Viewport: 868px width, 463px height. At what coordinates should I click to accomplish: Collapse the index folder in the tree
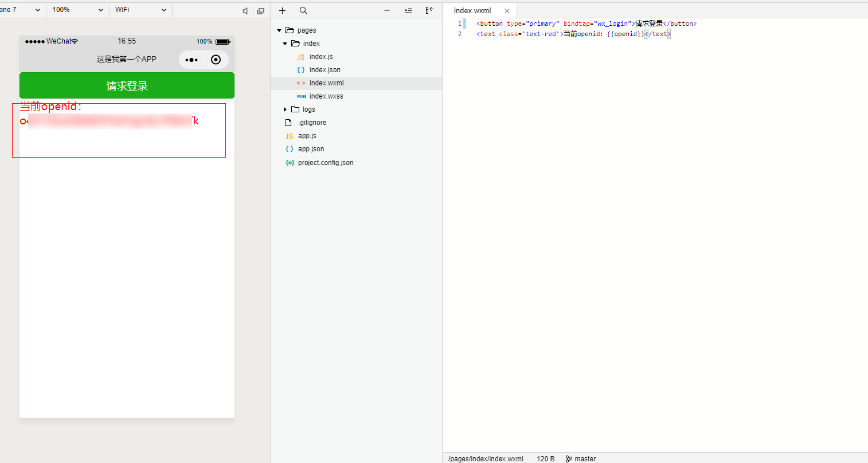285,44
